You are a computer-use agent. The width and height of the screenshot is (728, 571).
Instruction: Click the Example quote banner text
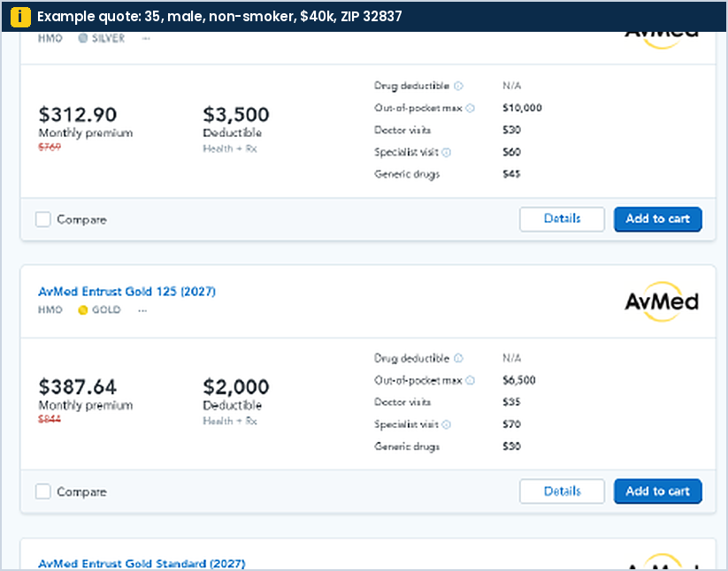pos(219,17)
